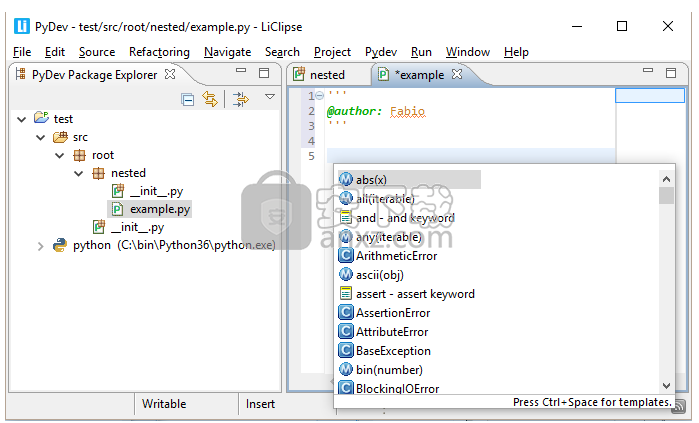Open the Navigate menu

pyautogui.click(x=227, y=52)
